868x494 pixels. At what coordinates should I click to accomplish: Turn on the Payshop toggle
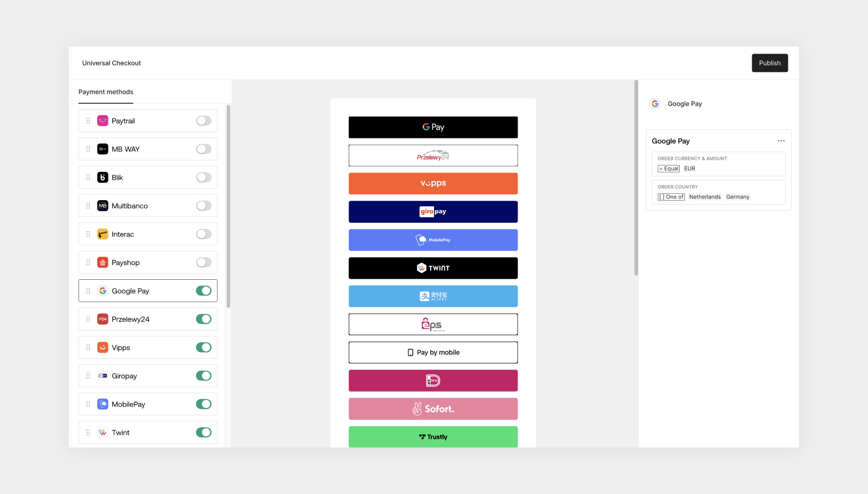[203, 262]
